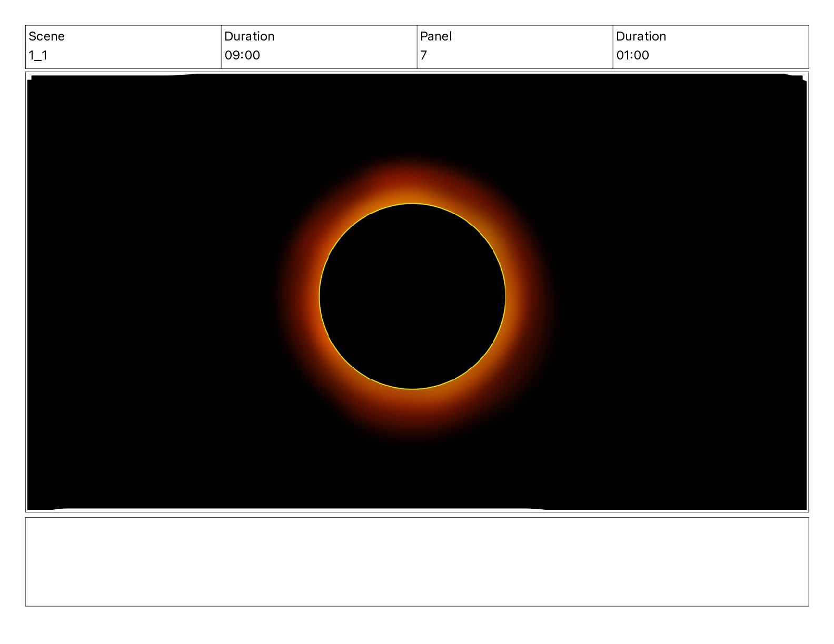Click the Scene label in header
Viewport: 834px width, 644px height.
(x=46, y=36)
